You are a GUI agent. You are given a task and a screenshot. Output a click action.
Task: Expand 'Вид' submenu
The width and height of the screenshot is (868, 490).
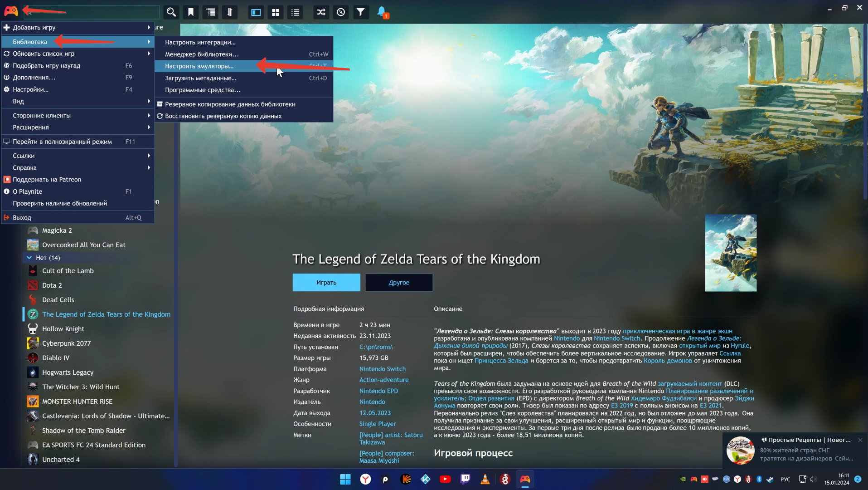(x=78, y=101)
